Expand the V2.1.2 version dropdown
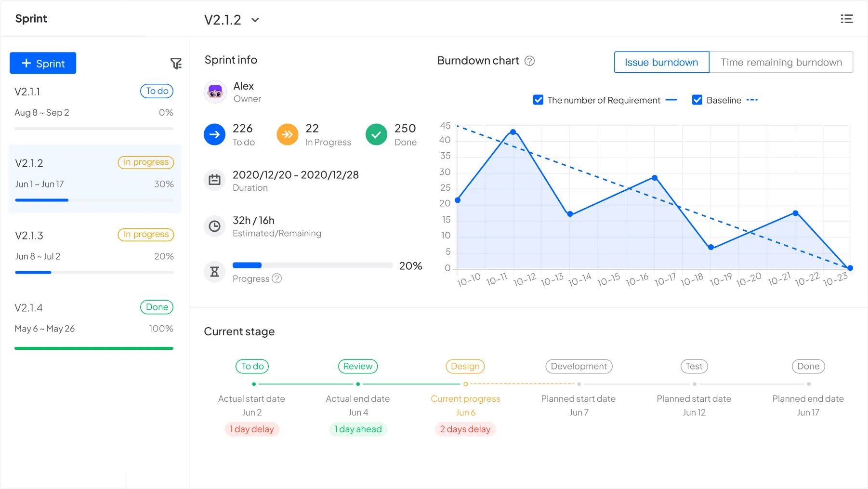 click(255, 20)
